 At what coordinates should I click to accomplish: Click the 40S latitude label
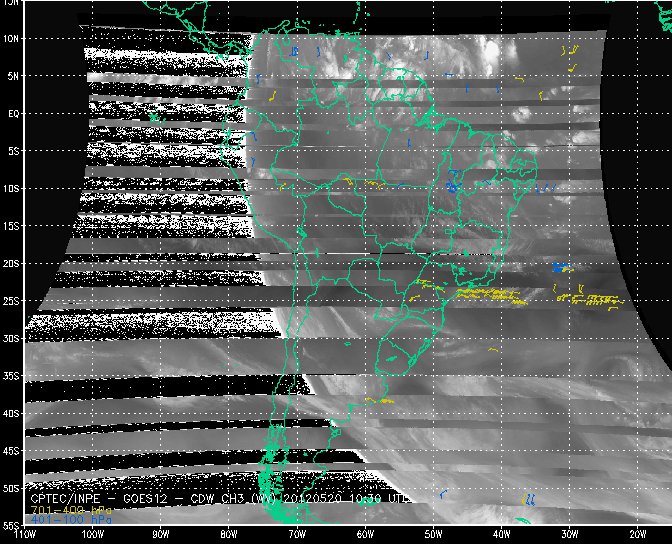tap(11, 414)
